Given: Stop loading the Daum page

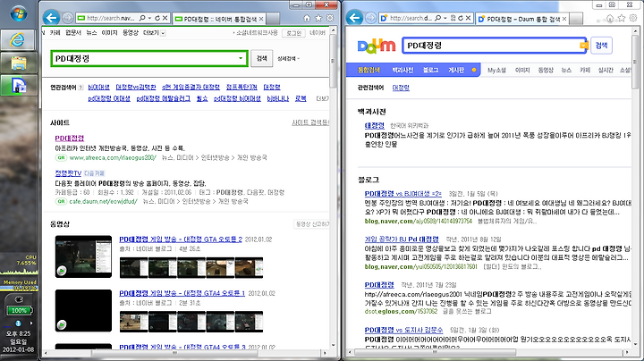Looking at the screenshot, I should pos(468,18).
